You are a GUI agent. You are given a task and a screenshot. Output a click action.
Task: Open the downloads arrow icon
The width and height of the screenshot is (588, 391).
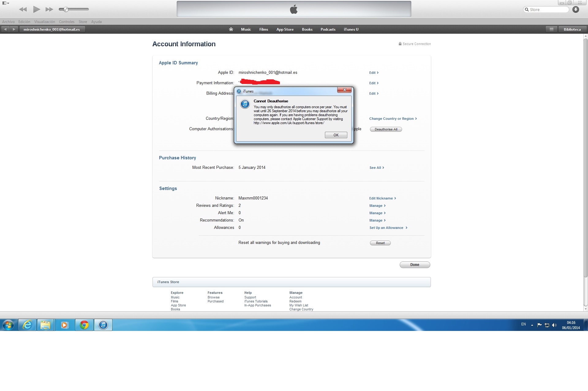click(576, 9)
